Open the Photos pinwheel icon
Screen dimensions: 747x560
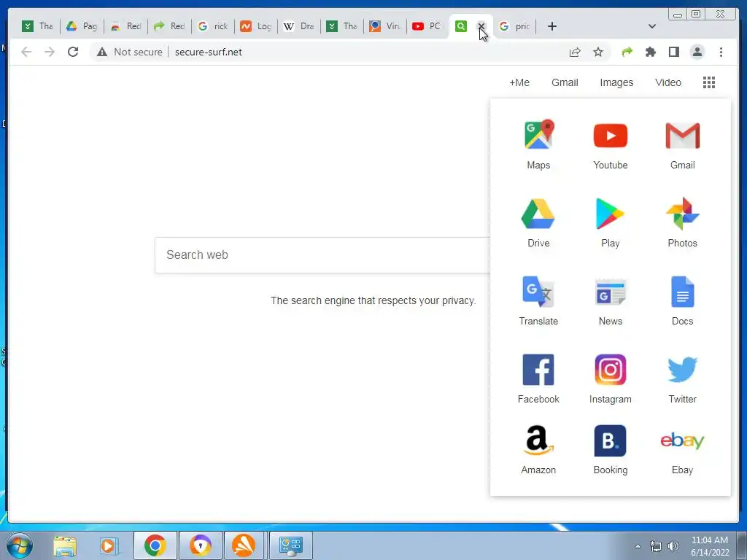click(x=682, y=214)
